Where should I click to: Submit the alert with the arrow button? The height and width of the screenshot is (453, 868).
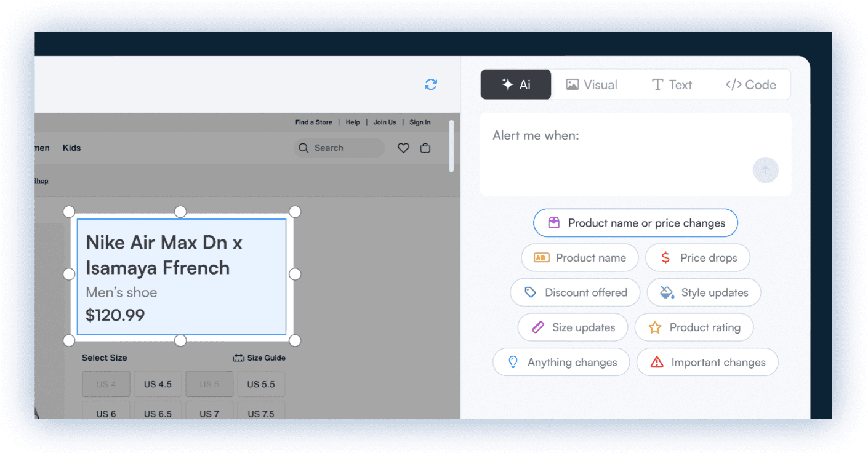click(765, 170)
